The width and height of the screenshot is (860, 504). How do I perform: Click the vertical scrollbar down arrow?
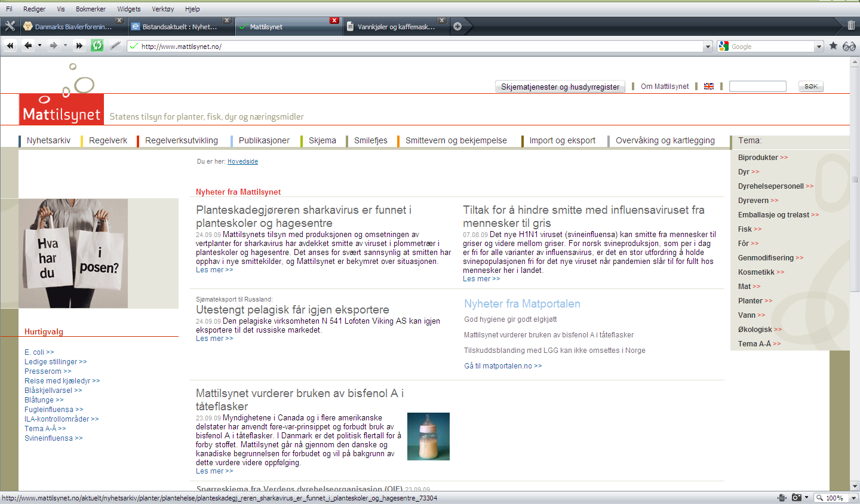coord(855,486)
